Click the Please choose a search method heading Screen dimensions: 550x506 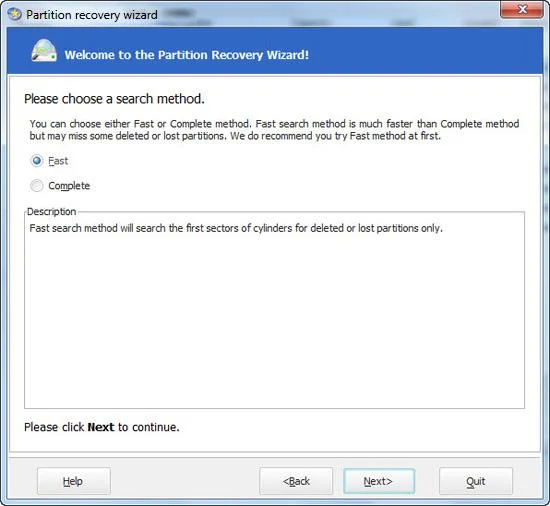point(114,99)
